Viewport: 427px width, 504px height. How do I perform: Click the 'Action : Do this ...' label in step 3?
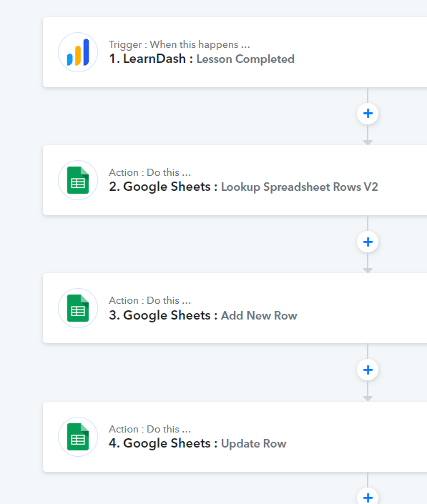click(x=149, y=300)
